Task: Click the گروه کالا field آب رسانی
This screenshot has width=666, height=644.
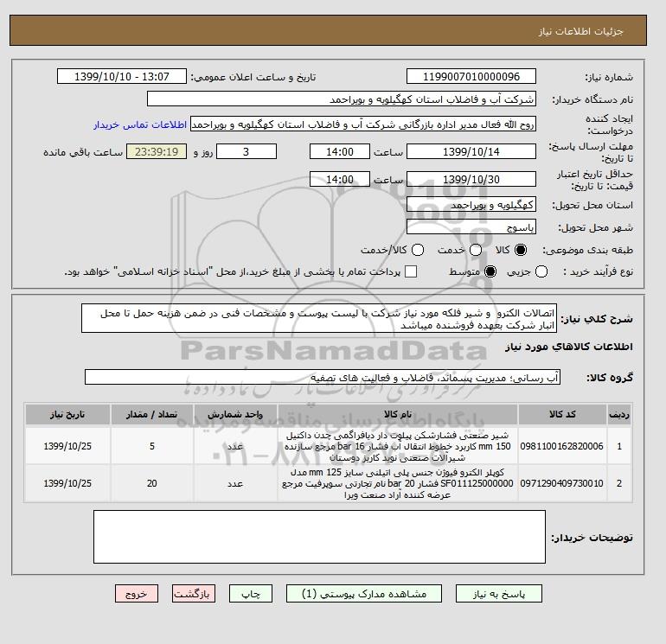Action: coord(323,377)
